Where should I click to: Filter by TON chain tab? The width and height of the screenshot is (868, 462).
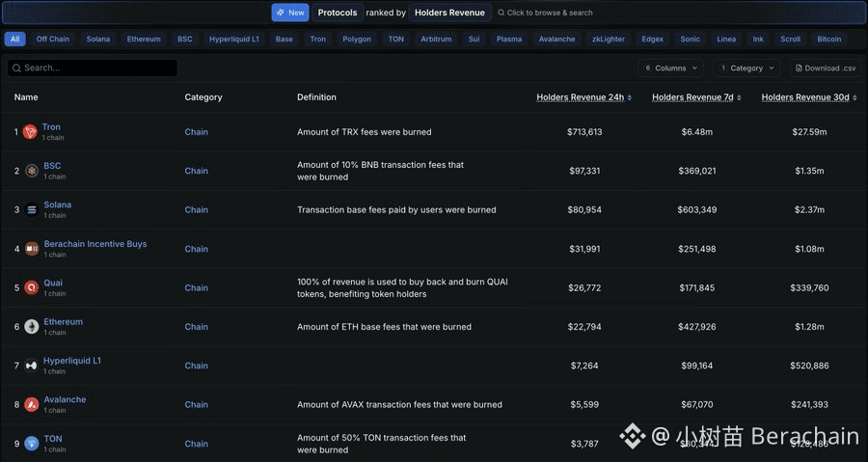(x=395, y=39)
